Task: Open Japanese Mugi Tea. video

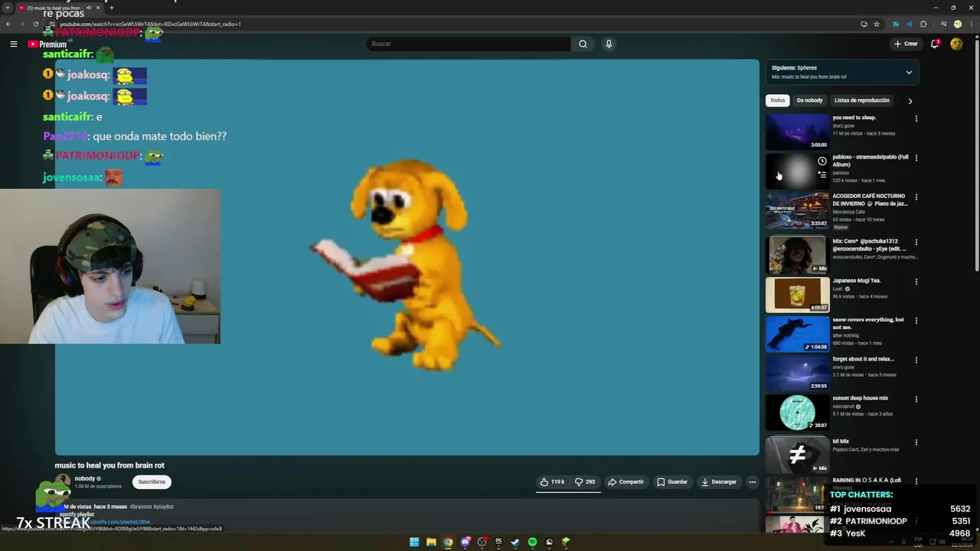Action: pyautogui.click(x=797, y=295)
